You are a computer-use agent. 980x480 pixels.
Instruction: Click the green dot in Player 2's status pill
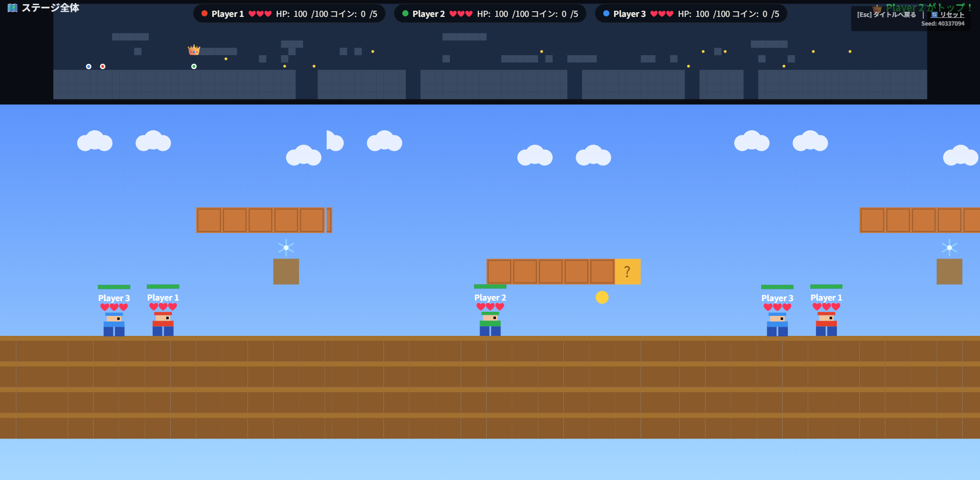click(x=405, y=13)
